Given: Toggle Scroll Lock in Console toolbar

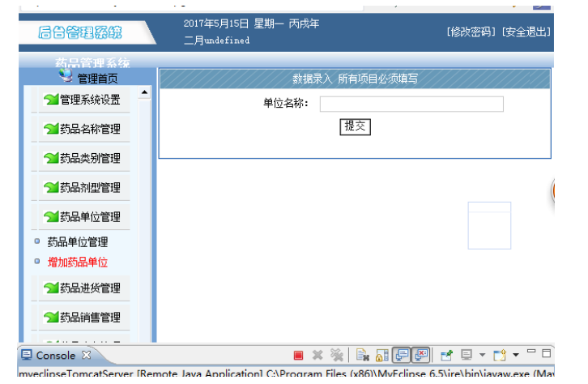Looking at the screenshot, I should (x=381, y=355).
